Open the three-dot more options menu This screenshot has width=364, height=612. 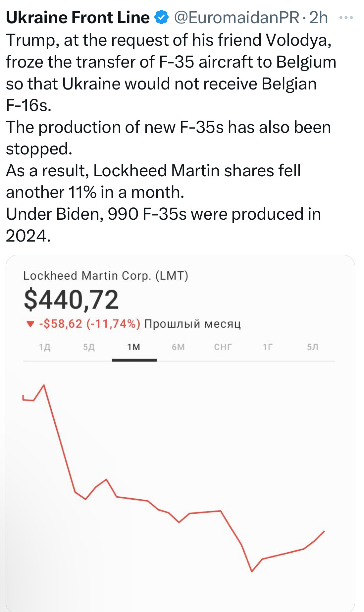[346, 18]
